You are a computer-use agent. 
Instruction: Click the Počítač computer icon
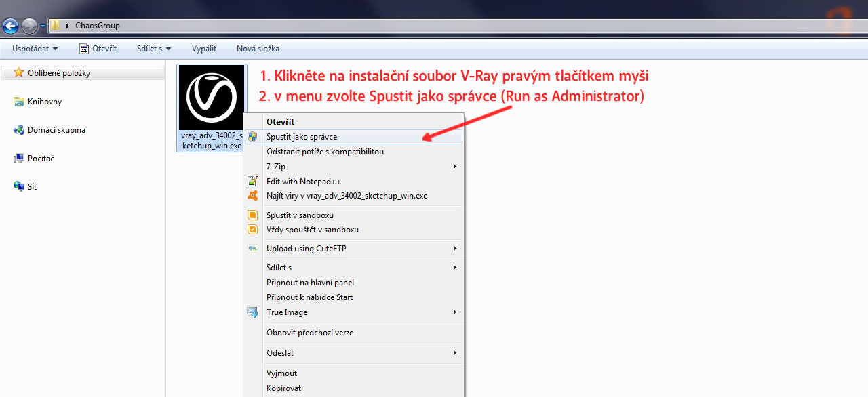click(19, 159)
